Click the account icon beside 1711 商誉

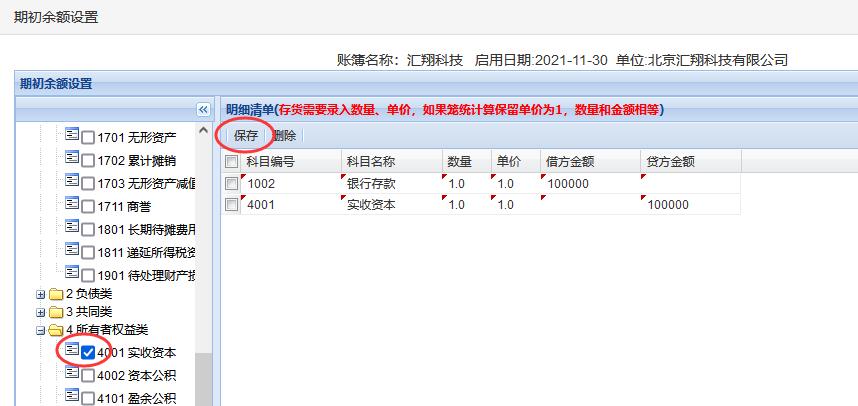point(72,203)
